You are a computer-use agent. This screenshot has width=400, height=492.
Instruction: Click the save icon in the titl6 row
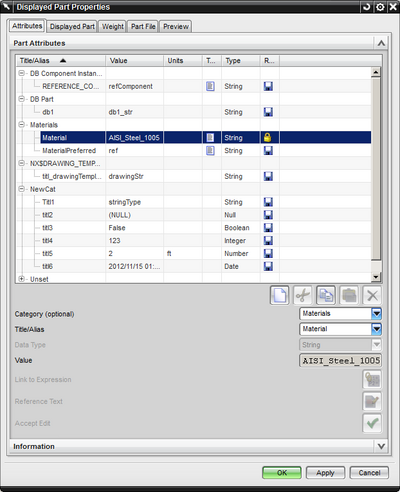[x=268, y=266]
